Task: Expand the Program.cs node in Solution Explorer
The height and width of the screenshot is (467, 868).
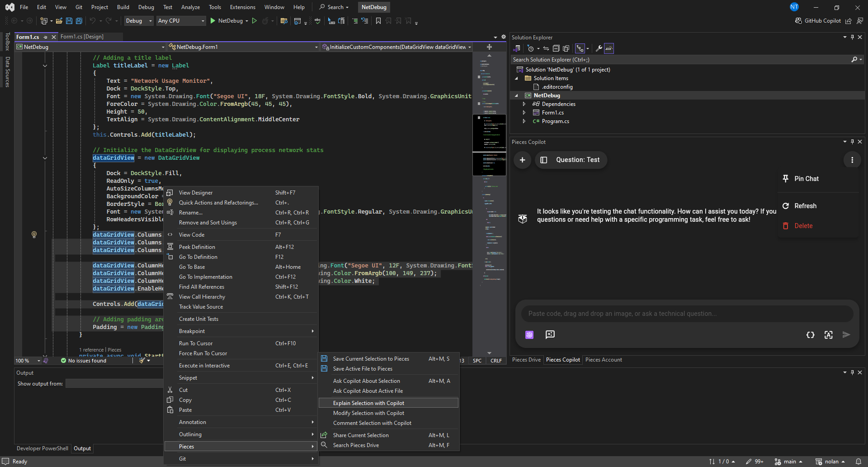Action: click(524, 121)
